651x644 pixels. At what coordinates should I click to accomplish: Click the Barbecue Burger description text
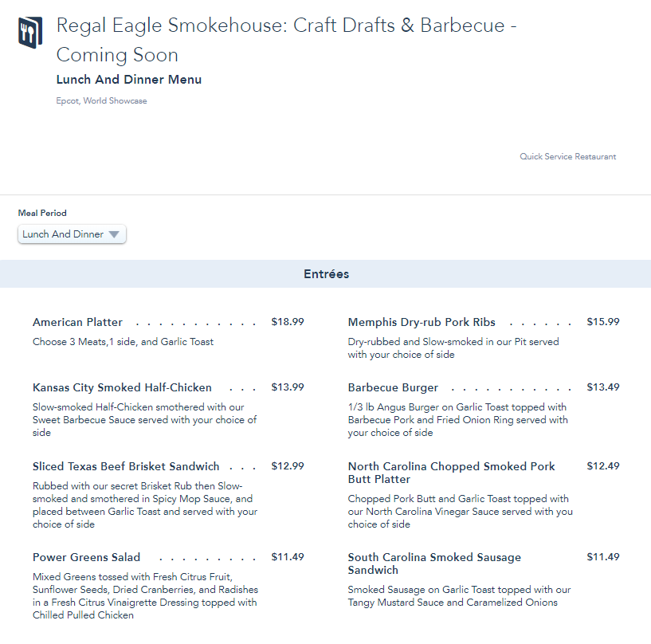pyautogui.click(x=457, y=420)
